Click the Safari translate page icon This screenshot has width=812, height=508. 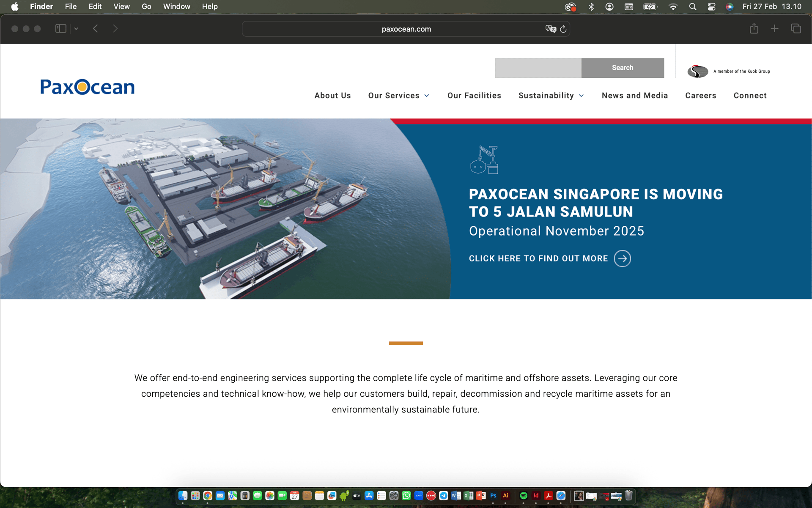click(x=550, y=29)
